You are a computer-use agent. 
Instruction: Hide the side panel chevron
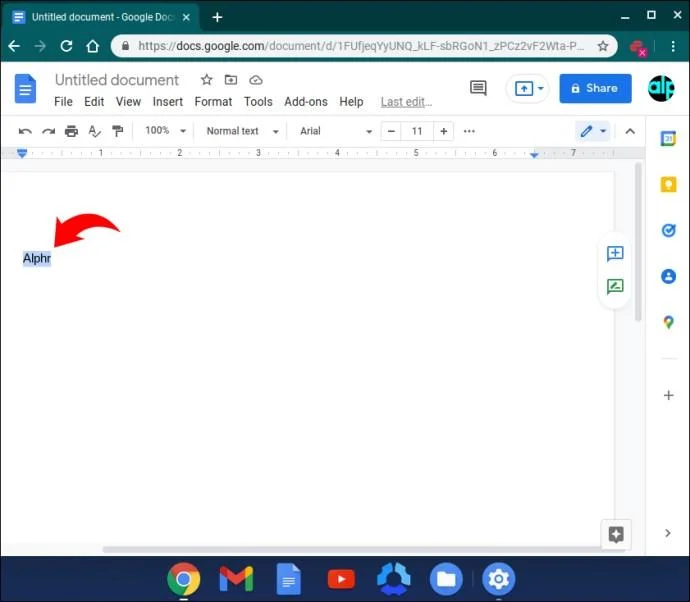(668, 533)
